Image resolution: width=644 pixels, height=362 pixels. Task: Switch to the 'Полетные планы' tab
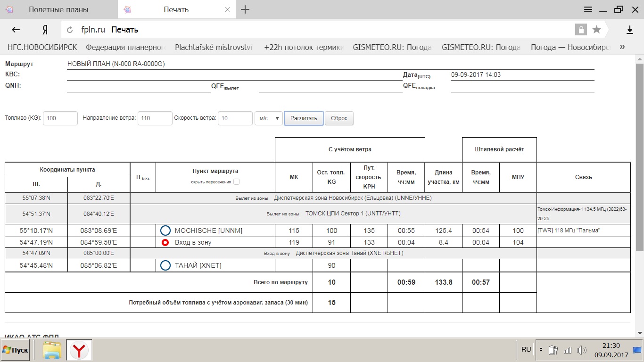coord(58,9)
